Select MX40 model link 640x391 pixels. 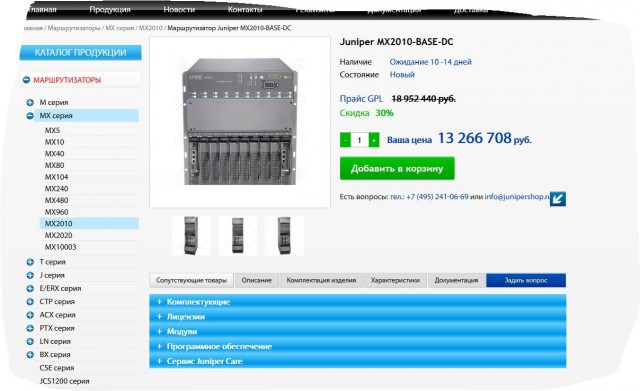point(54,153)
